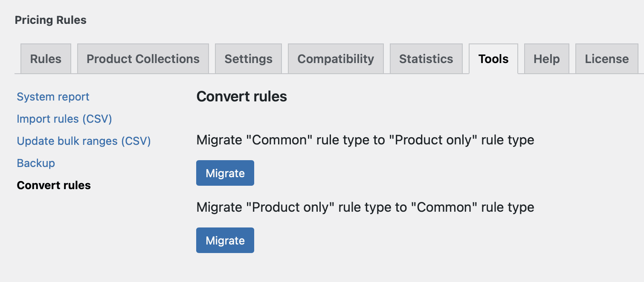644x282 pixels.
Task: Open the System report page
Action: point(53,97)
